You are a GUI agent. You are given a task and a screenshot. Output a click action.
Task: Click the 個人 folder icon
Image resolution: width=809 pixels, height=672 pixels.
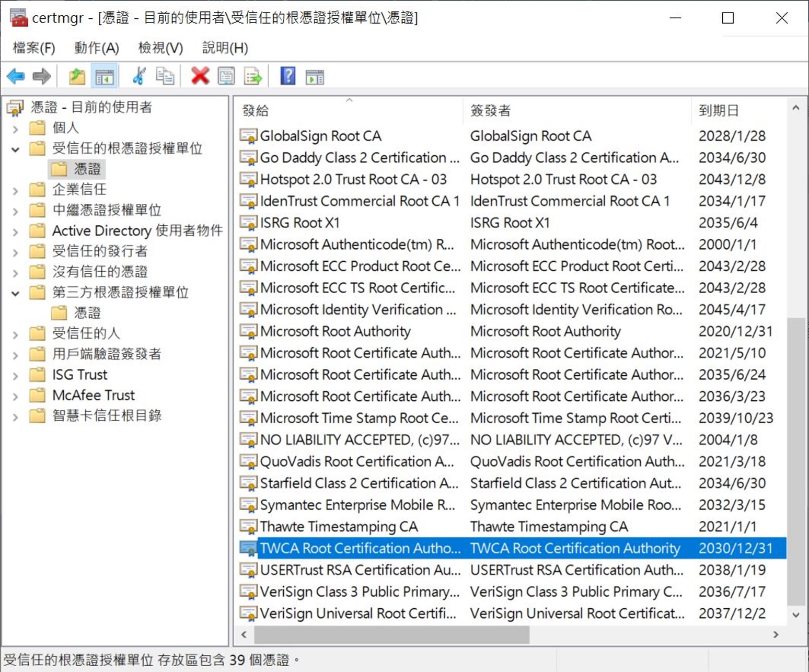pos(37,128)
